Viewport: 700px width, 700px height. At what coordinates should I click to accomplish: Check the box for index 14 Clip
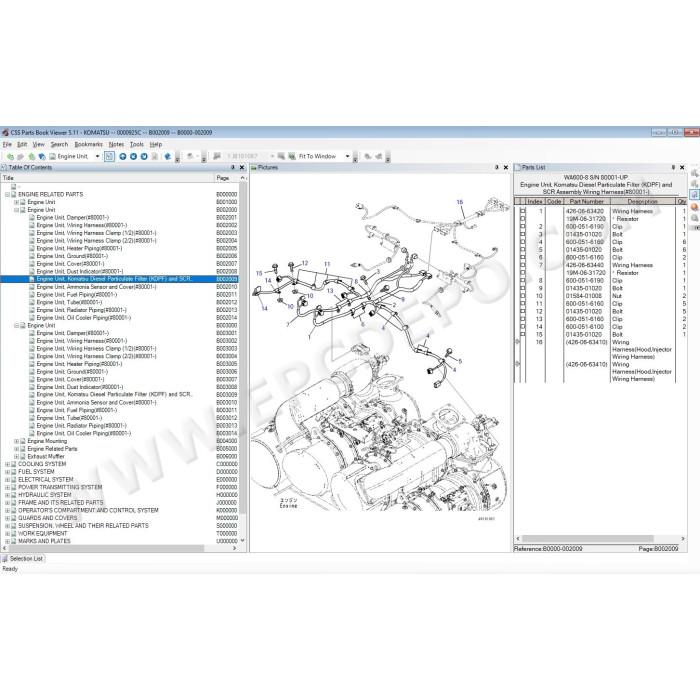[x=523, y=327]
